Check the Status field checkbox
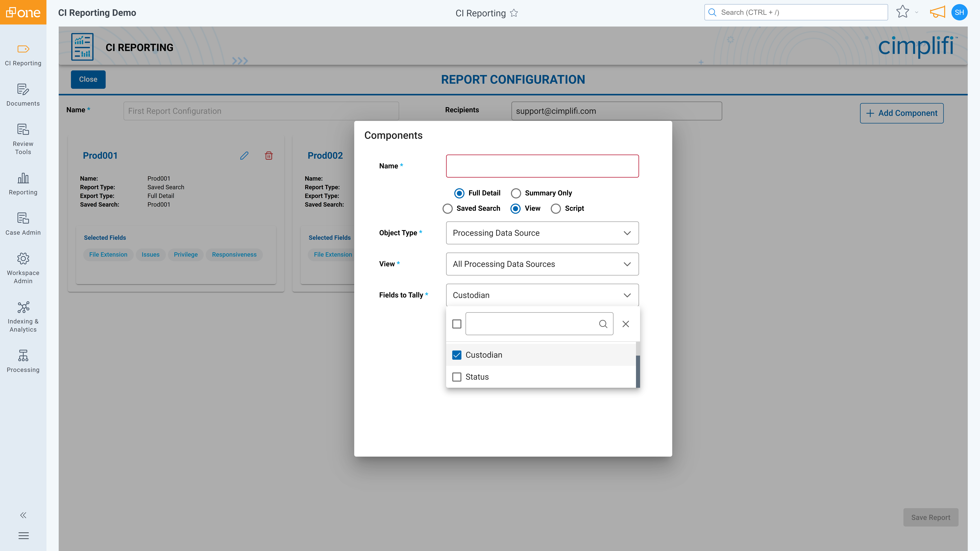Image resolution: width=980 pixels, height=551 pixels. click(x=457, y=377)
